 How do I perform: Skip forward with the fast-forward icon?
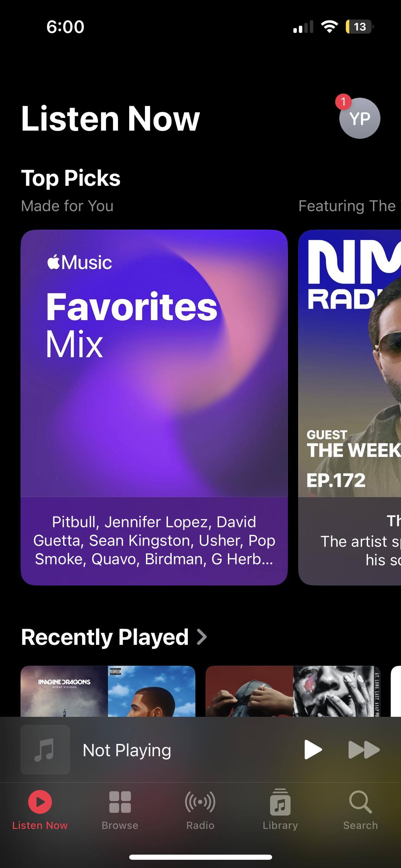pos(364,749)
